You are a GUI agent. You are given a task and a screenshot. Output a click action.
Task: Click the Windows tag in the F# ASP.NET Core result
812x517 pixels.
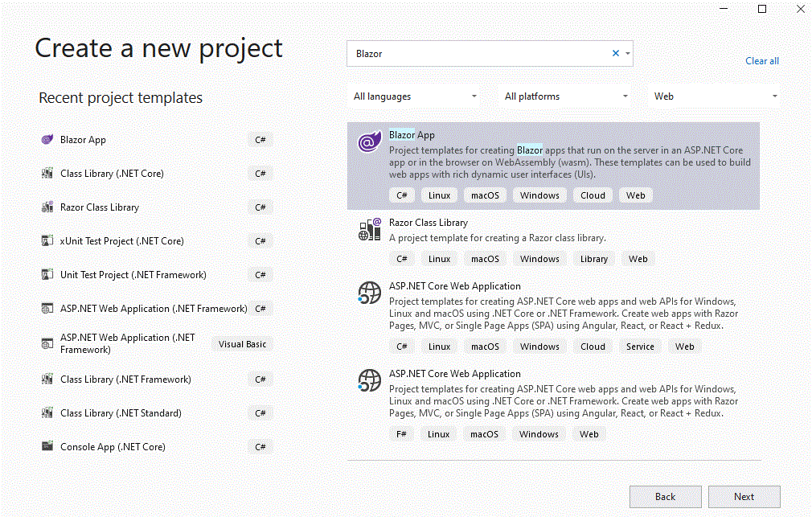tap(539, 434)
